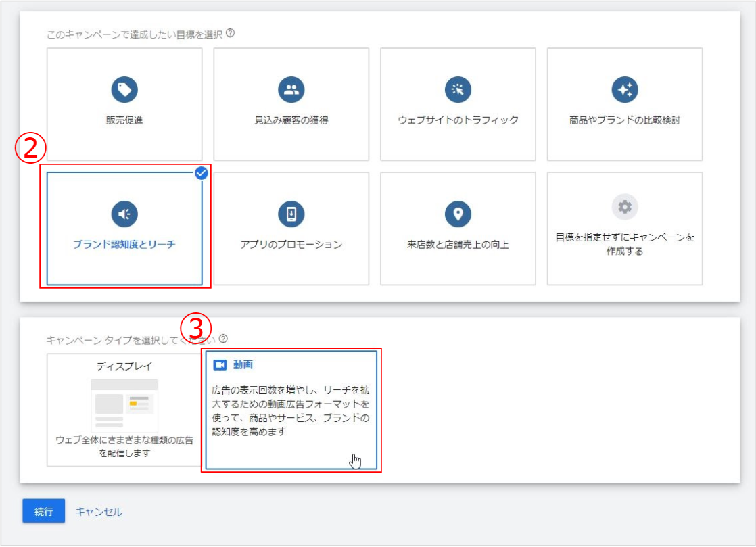Screen dimensions: 756x547
Task: Click the キャンセル link
Action: tap(99, 512)
